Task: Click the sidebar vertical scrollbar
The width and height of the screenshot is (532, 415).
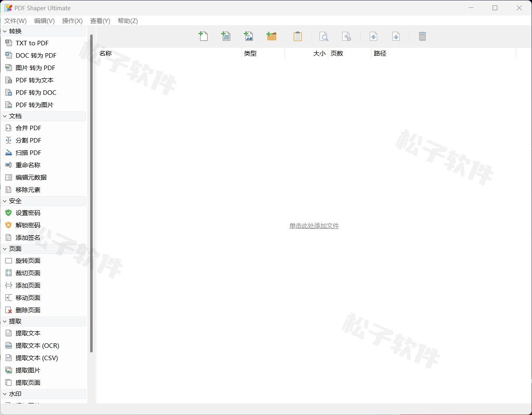Action: 91,194
